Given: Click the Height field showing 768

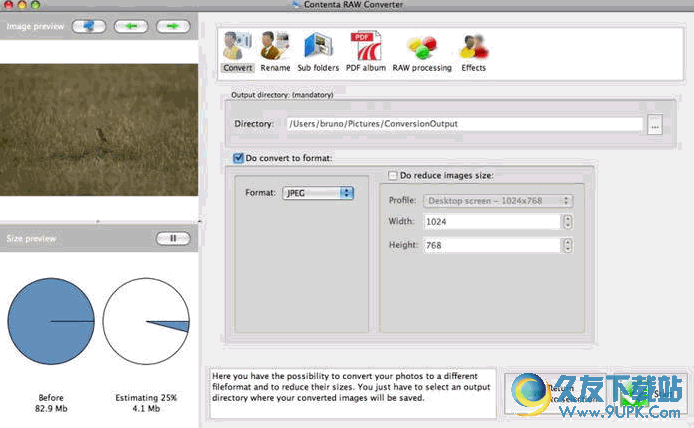Looking at the screenshot, I should 492,245.
